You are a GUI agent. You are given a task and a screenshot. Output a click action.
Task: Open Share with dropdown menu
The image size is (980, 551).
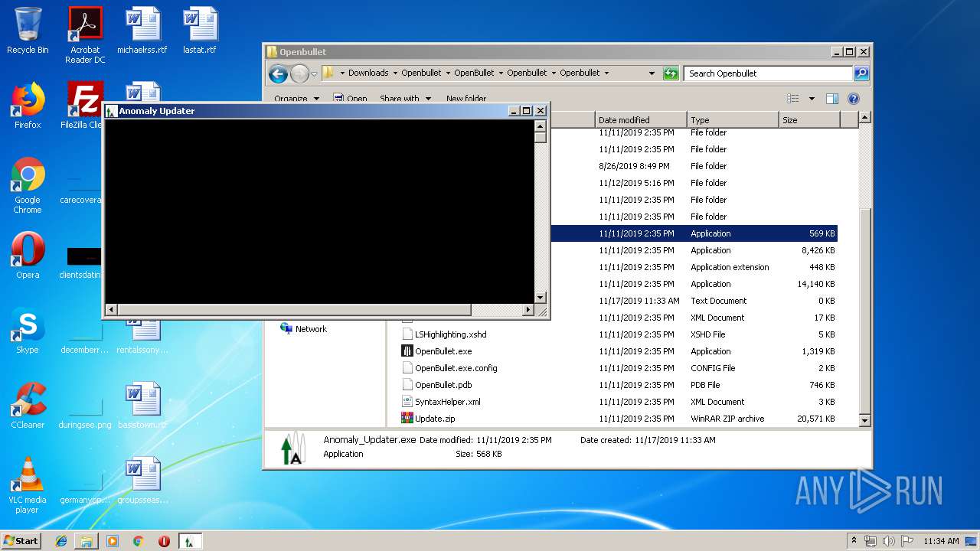pyautogui.click(x=406, y=99)
